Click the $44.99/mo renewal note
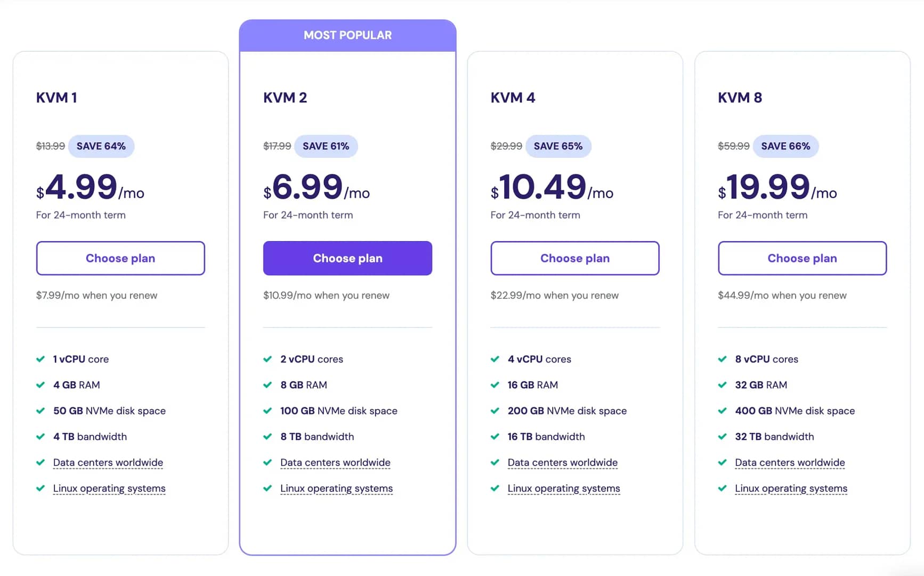This screenshot has width=924, height=576. coord(782,295)
